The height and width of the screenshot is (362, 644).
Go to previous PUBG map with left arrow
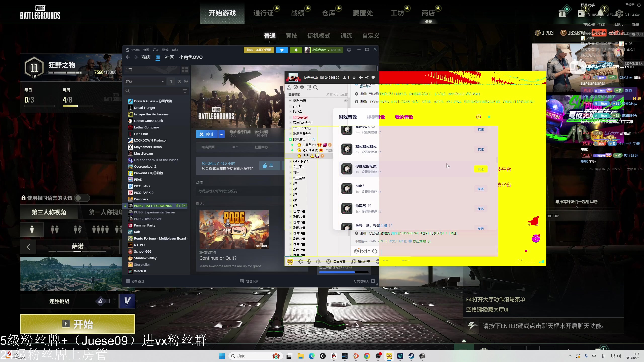coord(28,247)
